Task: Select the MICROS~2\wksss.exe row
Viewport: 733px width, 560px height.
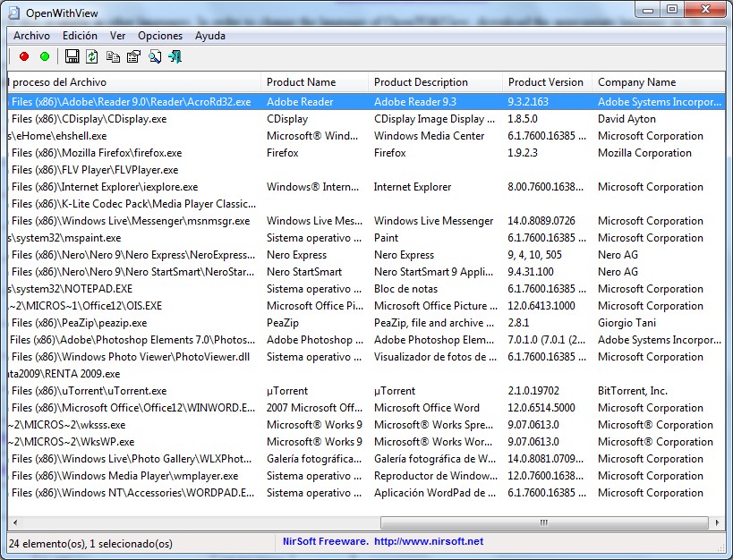Action: point(366,424)
